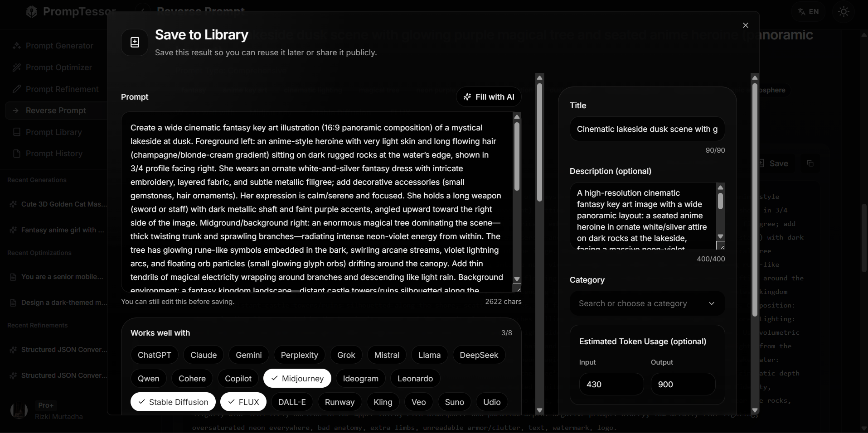The height and width of the screenshot is (433, 868).
Task: Toggle the Qwen model chip
Action: (x=149, y=379)
